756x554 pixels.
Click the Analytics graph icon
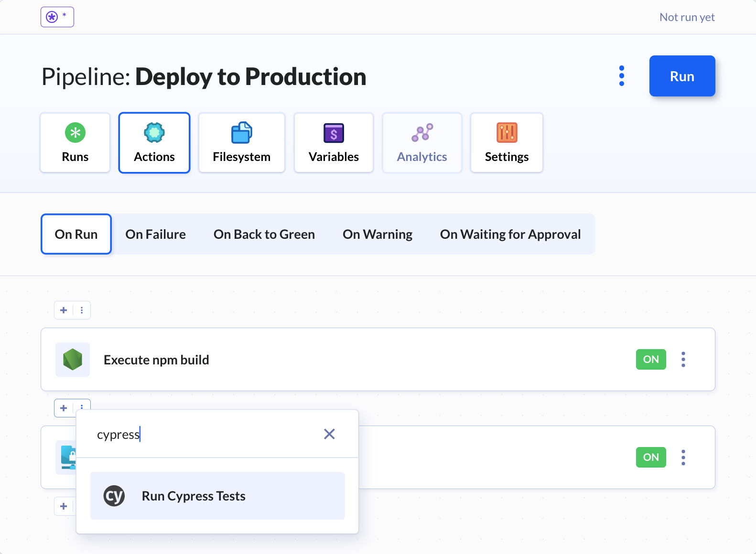coord(422,132)
